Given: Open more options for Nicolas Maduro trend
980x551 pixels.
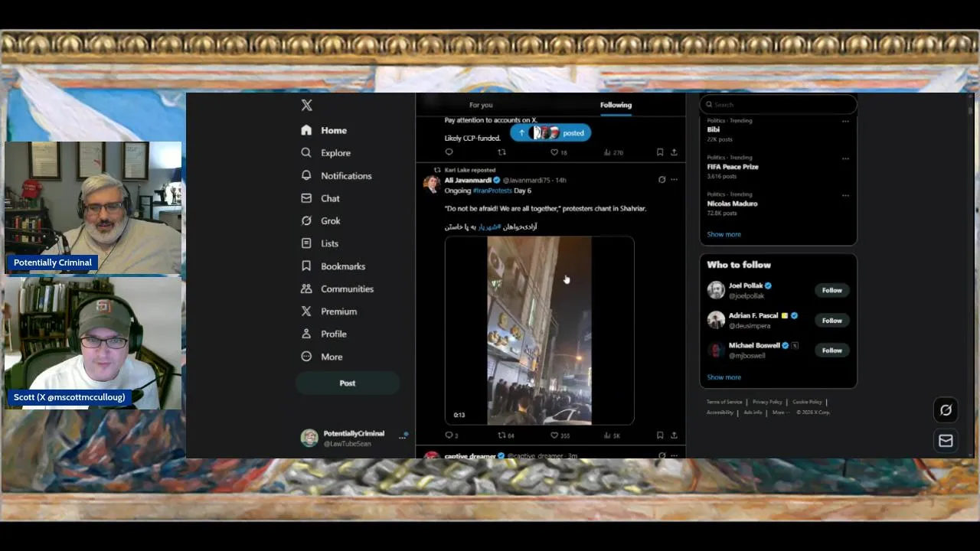Looking at the screenshot, I should (x=845, y=195).
